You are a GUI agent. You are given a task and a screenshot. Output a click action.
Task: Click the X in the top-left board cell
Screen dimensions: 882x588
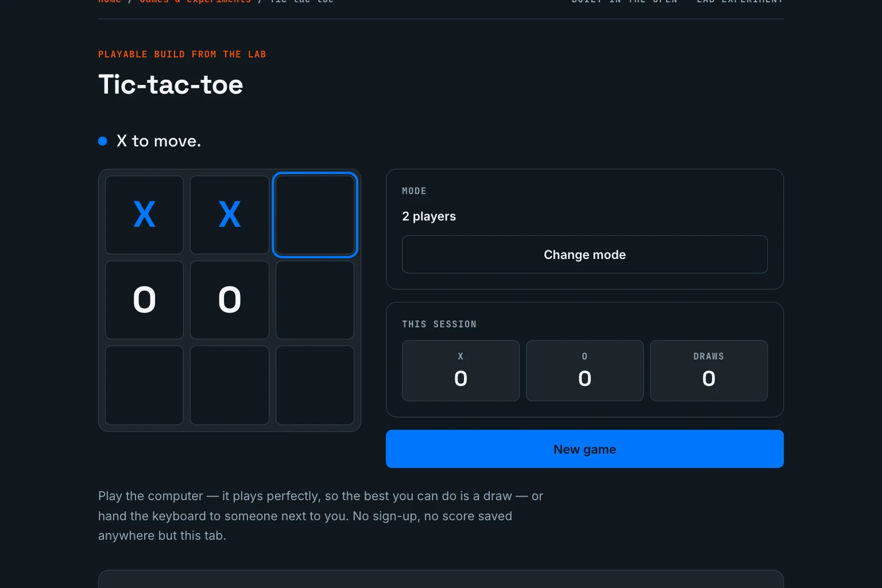(144, 215)
